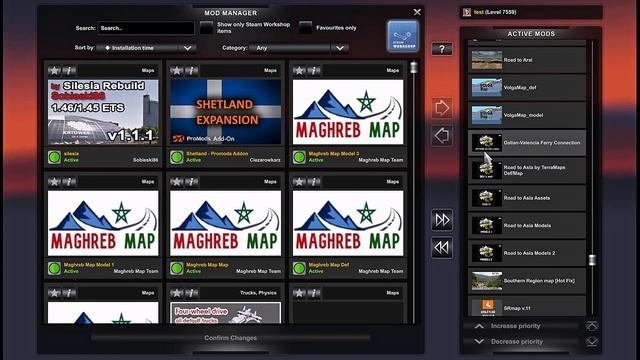Move mod to bottom priority icon
Viewport: 640px width, 360px height.
click(x=592, y=341)
